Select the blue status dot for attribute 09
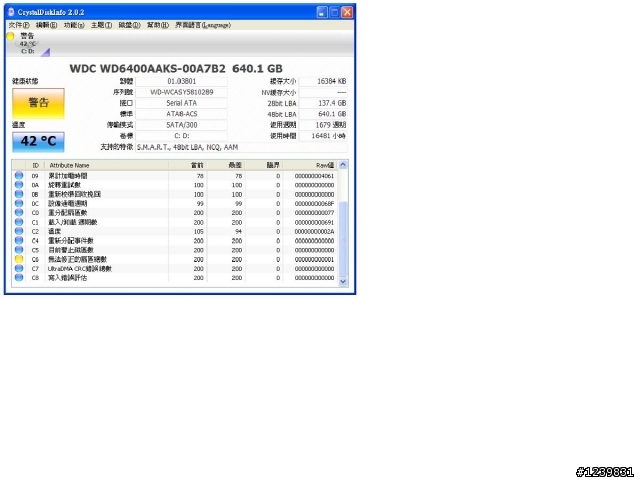Viewport: 640px width, 480px height. coord(19,176)
